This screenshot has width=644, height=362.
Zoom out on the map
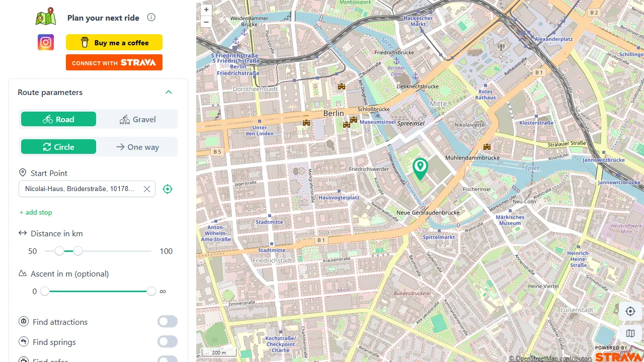pos(206,22)
